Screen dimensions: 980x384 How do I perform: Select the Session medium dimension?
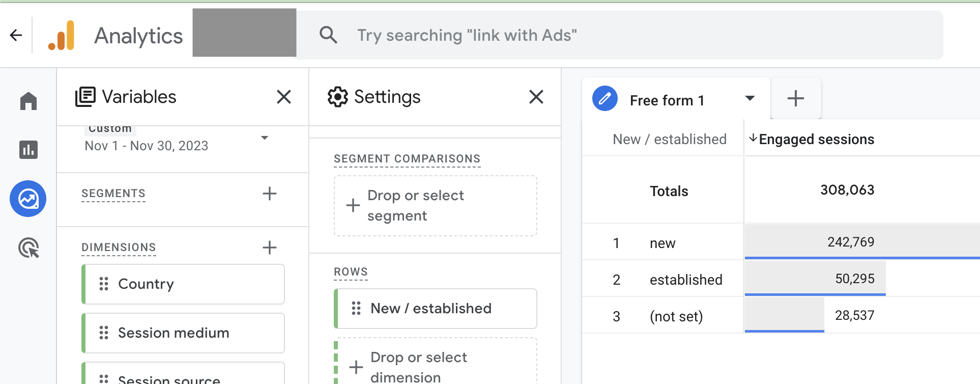tap(183, 333)
